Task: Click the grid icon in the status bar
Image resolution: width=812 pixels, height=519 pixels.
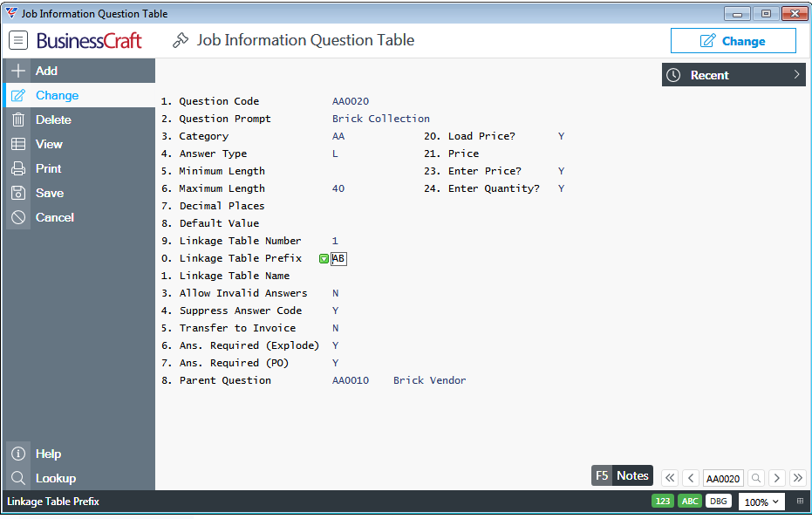Action: coord(800,501)
